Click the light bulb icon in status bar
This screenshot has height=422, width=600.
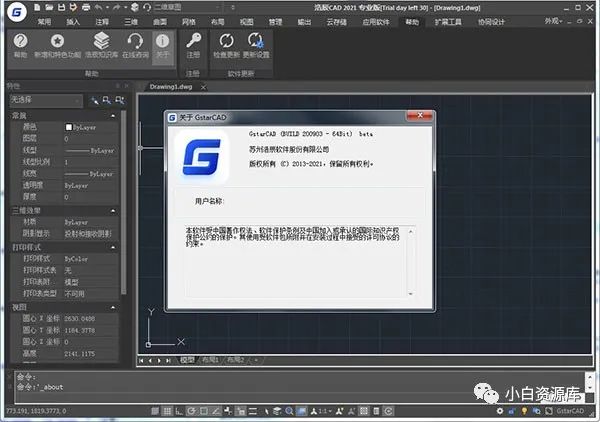click(524, 411)
